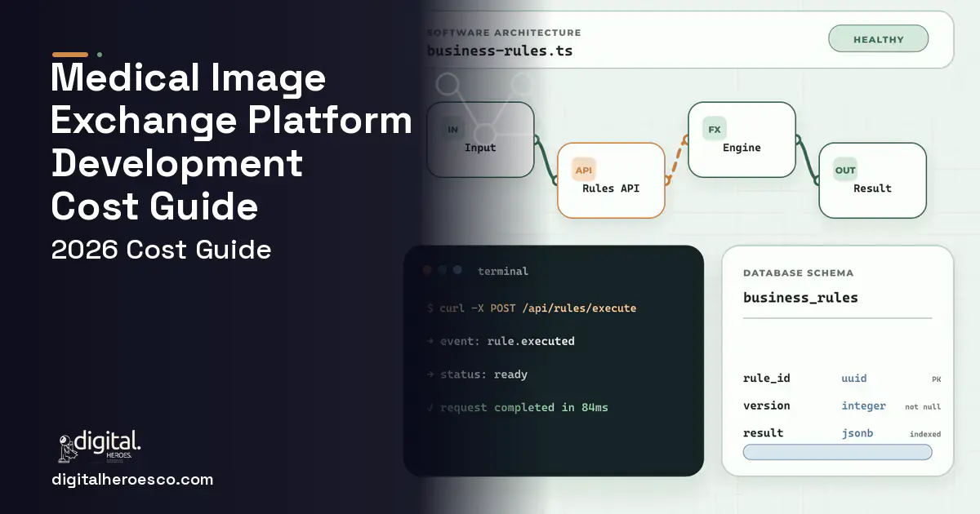980x514 pixels.
Task: Click the integer type value
Action: 863,405
